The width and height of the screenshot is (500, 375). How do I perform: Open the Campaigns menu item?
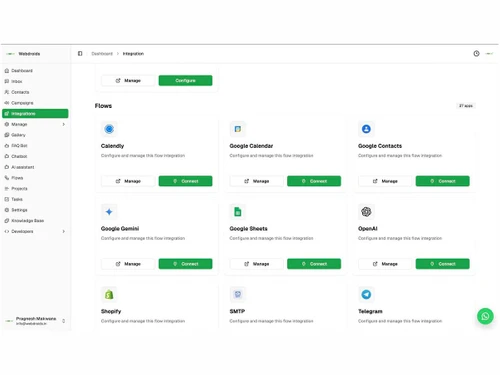click(35, 103)
